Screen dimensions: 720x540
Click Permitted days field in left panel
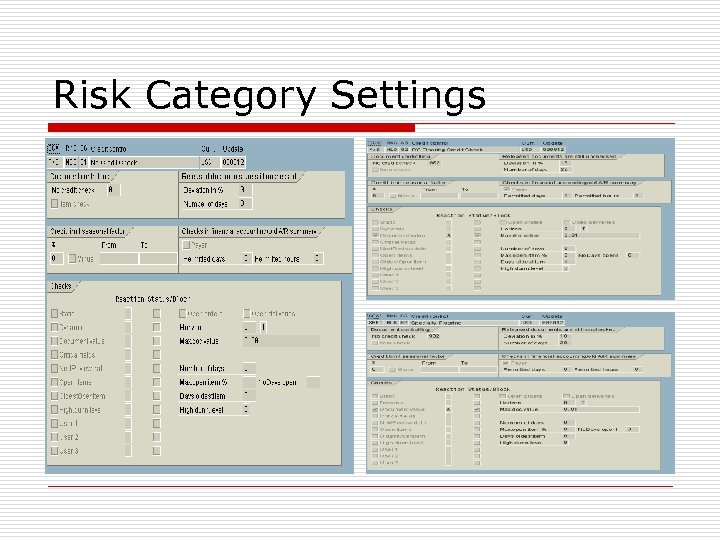pyautogui.click(x=247, y=259)
